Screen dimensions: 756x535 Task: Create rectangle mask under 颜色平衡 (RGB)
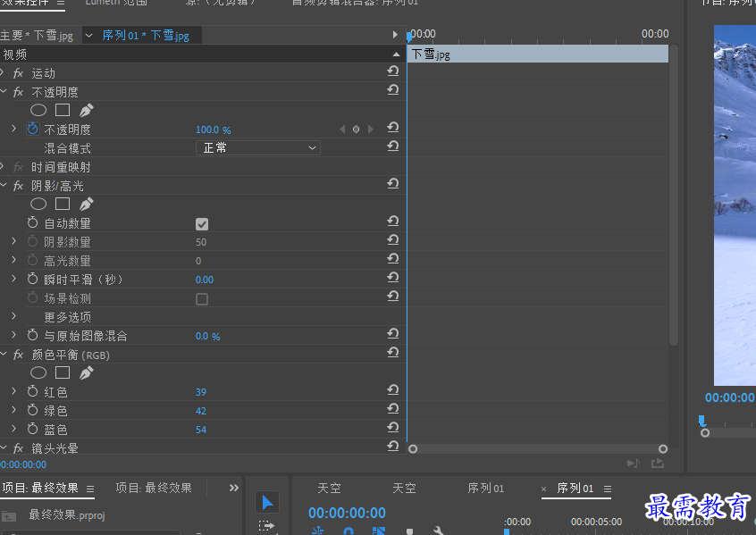(63, 372)
